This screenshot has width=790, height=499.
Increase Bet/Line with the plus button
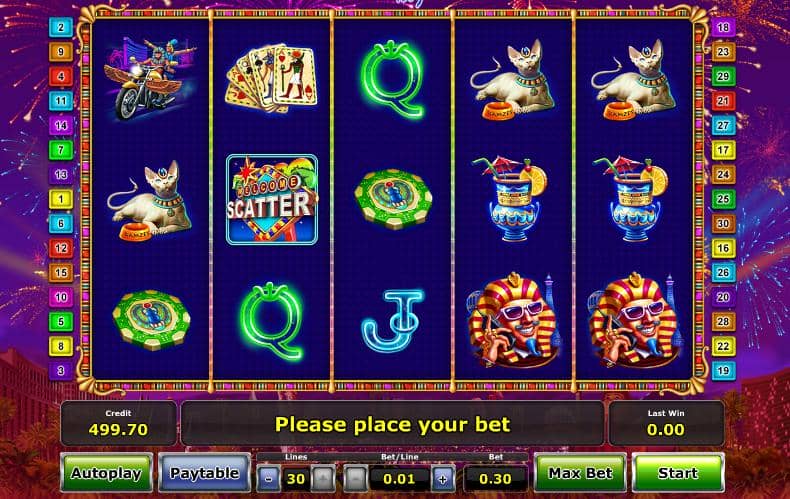tap(443, 478)
